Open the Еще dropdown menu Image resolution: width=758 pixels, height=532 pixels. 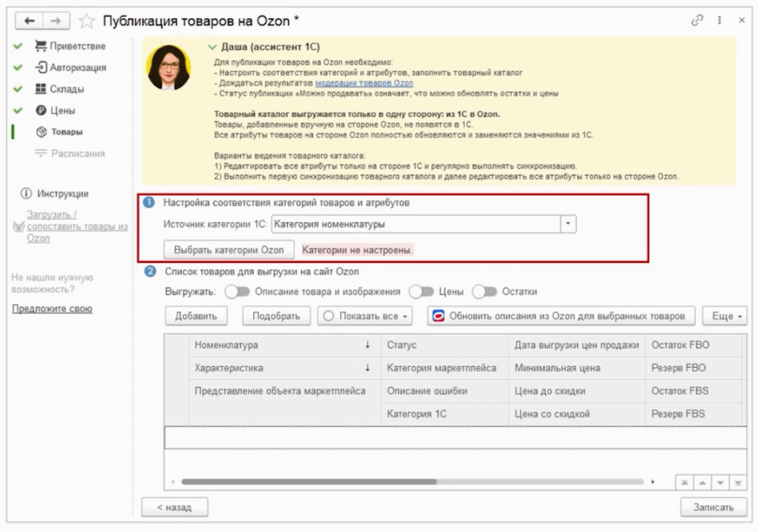pos(725,316)
